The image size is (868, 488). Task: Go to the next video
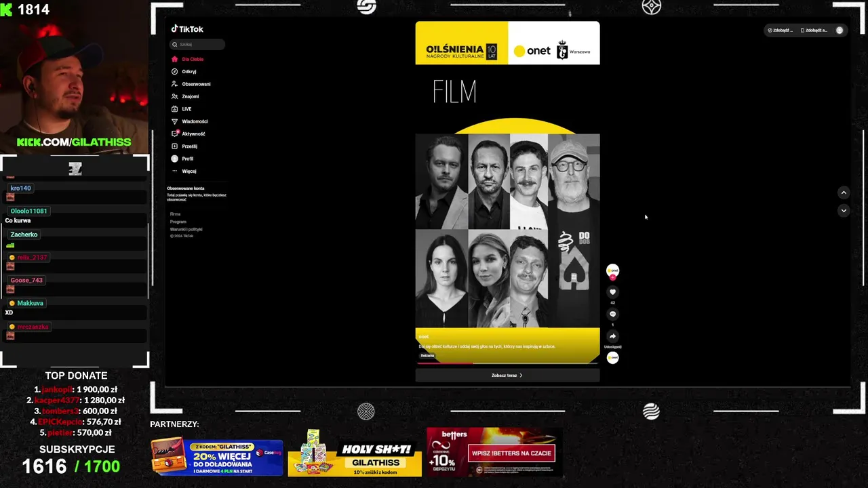coord(844,211)
